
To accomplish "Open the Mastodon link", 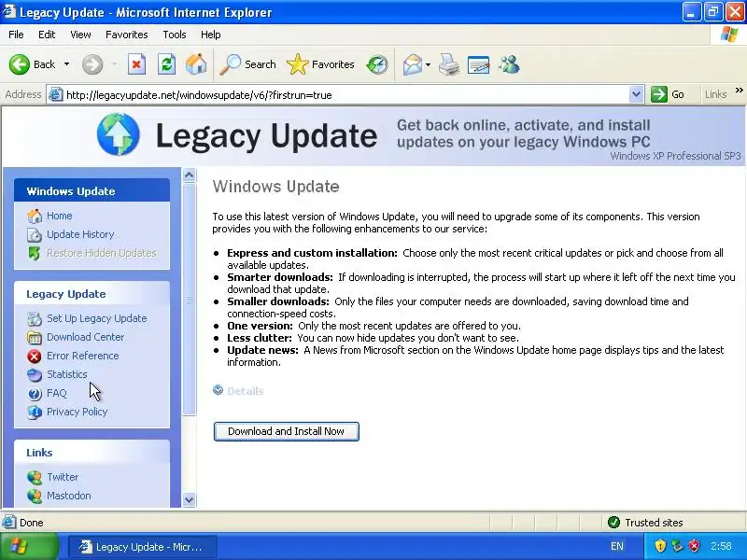I will [x=68, y=496].
